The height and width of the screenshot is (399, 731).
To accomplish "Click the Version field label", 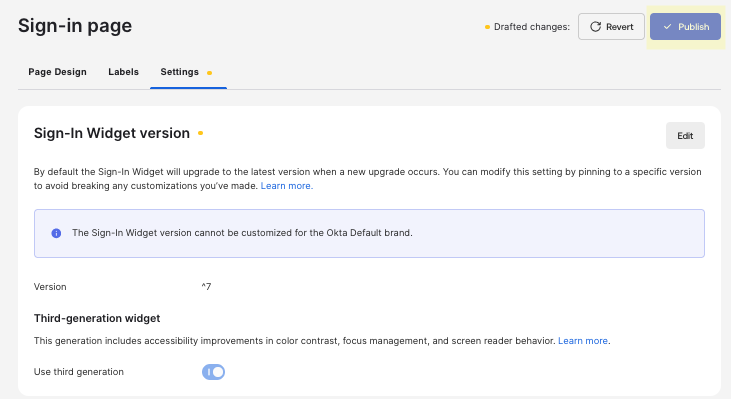I will [50, 287].
